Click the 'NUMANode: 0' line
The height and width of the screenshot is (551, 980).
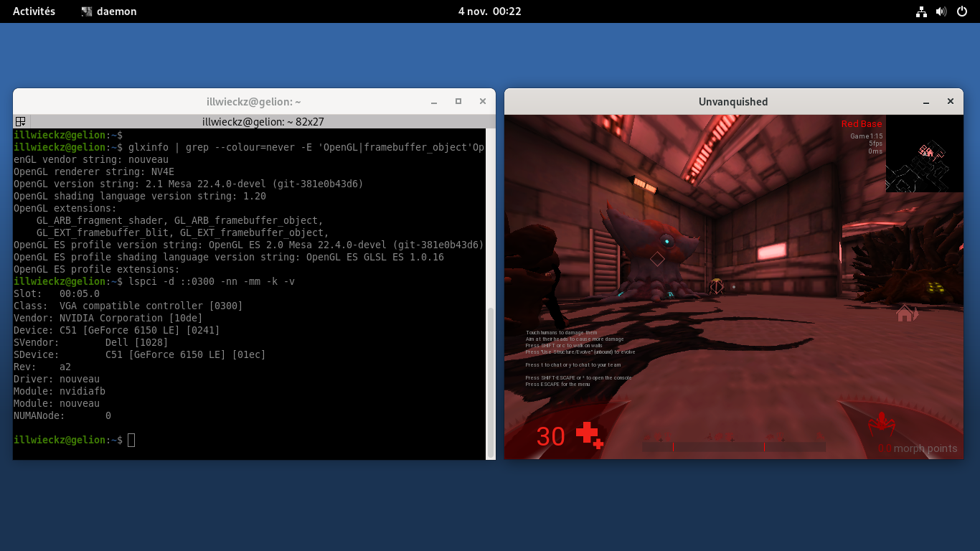pos(62,415)
